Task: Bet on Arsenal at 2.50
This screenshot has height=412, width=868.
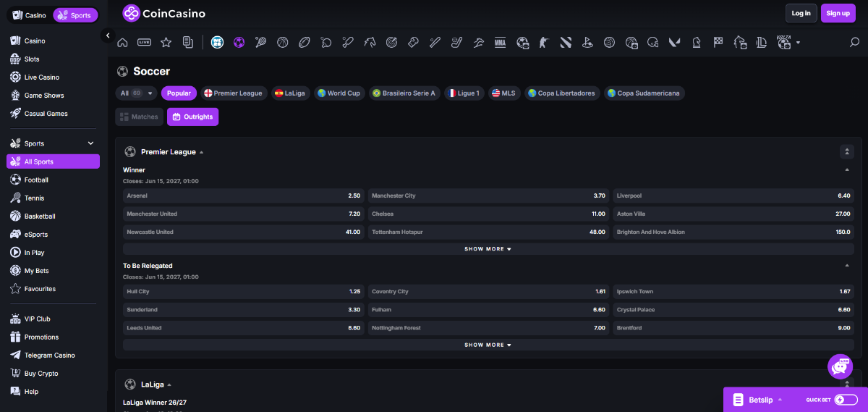Action: tap(244, 196)
